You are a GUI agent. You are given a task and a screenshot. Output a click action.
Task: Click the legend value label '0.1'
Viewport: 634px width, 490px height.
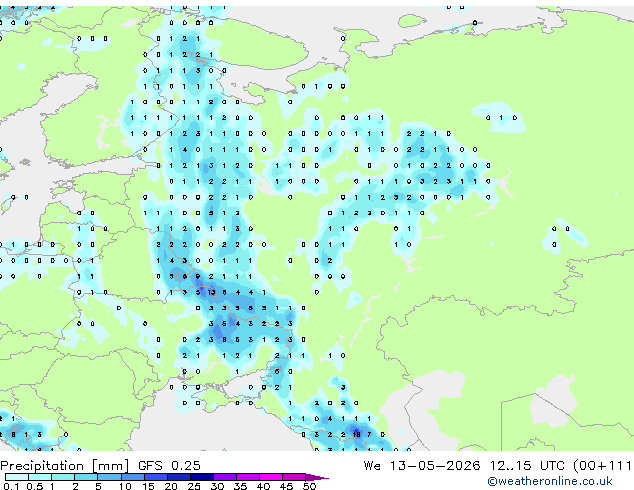[x=11, y=486]
